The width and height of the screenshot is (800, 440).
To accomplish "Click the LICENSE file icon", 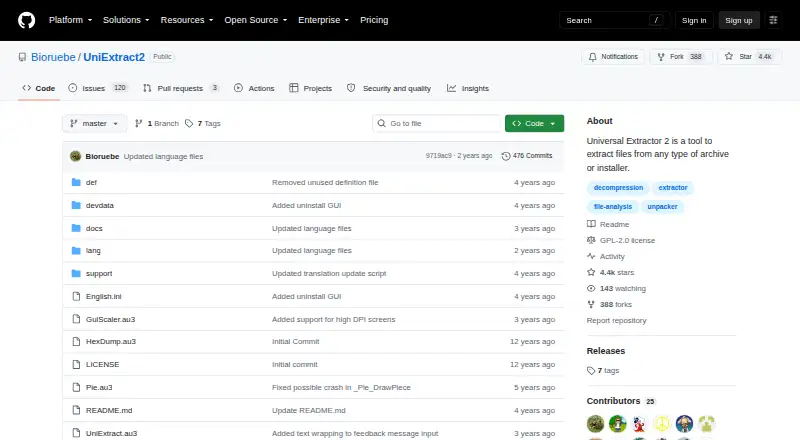I will [76, 364].
